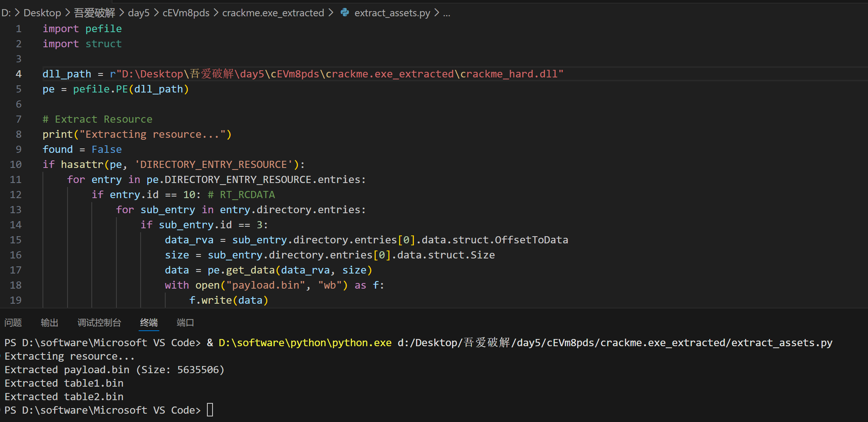This screenshot has width=868, height=422.
Task: Click line number 4 in the gutter
Action: (18, 74)
